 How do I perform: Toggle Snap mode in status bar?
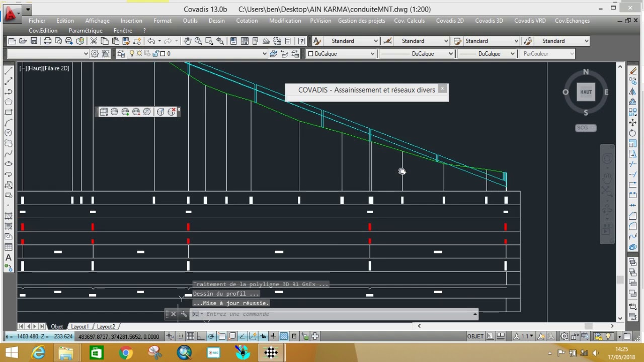pos(180,336)
